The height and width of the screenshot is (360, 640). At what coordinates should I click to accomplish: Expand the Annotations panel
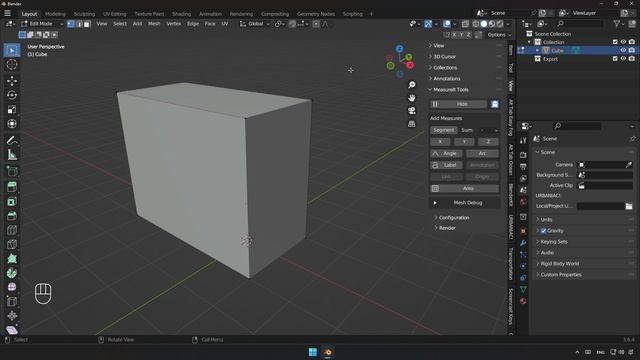(447, 78)
